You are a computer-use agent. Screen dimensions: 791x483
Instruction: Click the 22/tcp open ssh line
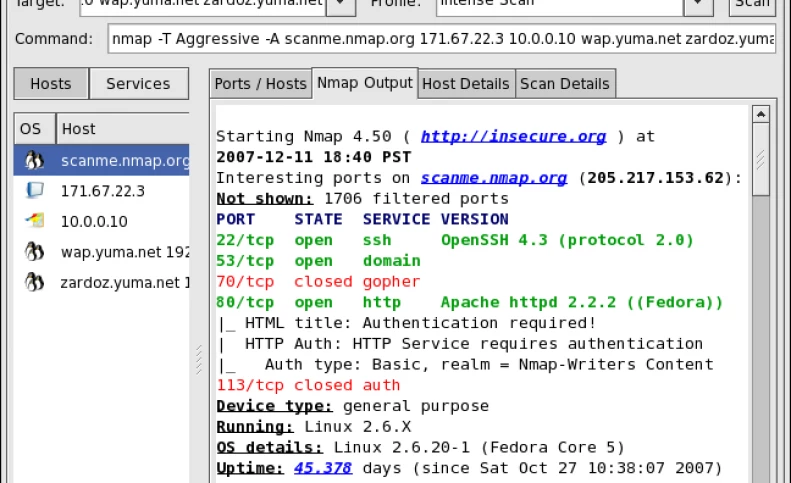(x=455, y=240)
